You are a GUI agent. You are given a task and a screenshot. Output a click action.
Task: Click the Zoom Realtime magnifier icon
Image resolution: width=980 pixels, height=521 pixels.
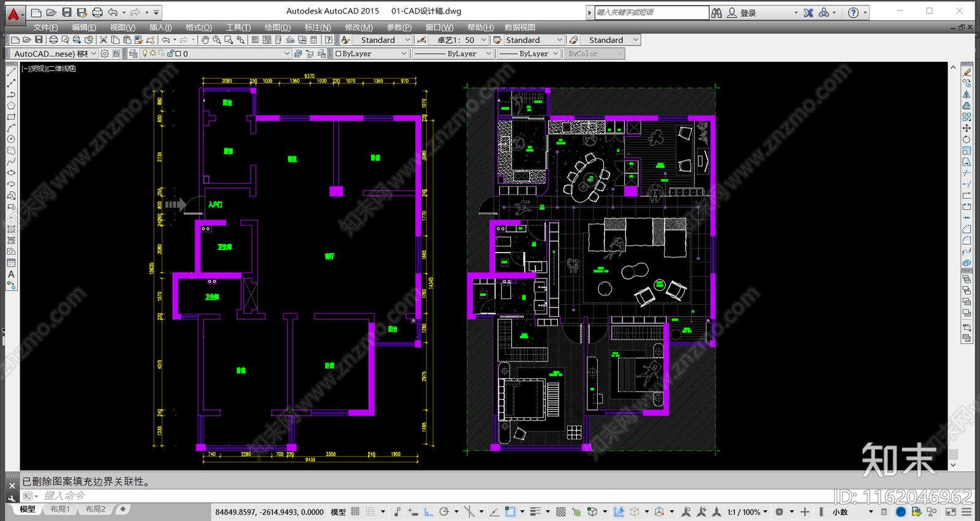(x=217, y=40)
